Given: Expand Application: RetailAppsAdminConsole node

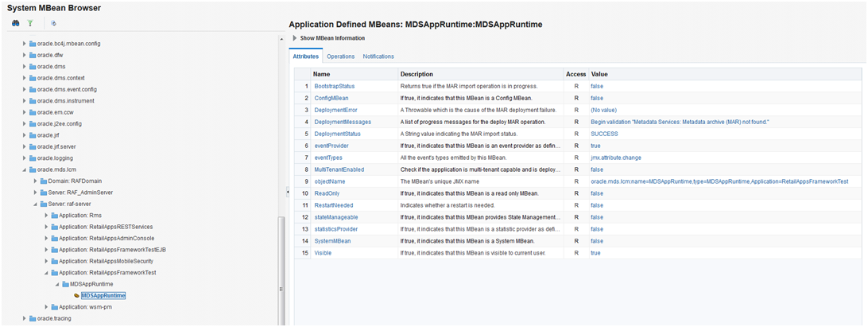Looking at the screenshot, I should [46, 239].
